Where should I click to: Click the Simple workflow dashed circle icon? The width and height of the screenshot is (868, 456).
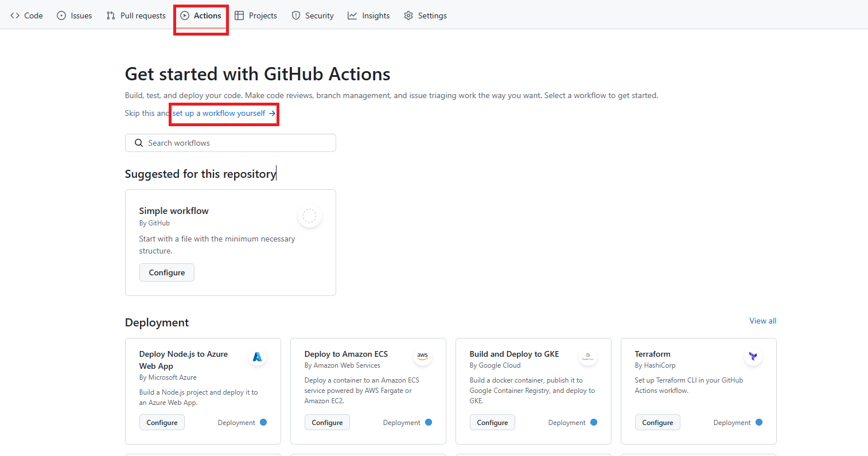(309, 216)
